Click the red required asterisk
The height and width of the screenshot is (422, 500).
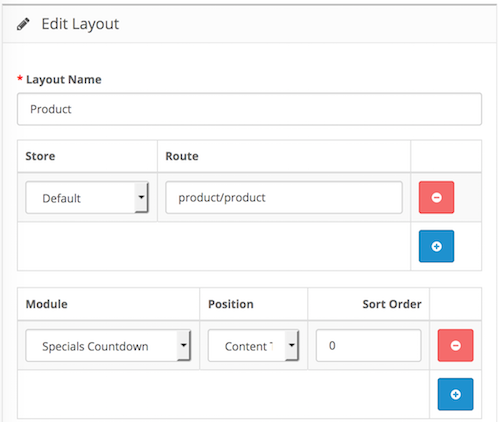click(x=20, y=79)
